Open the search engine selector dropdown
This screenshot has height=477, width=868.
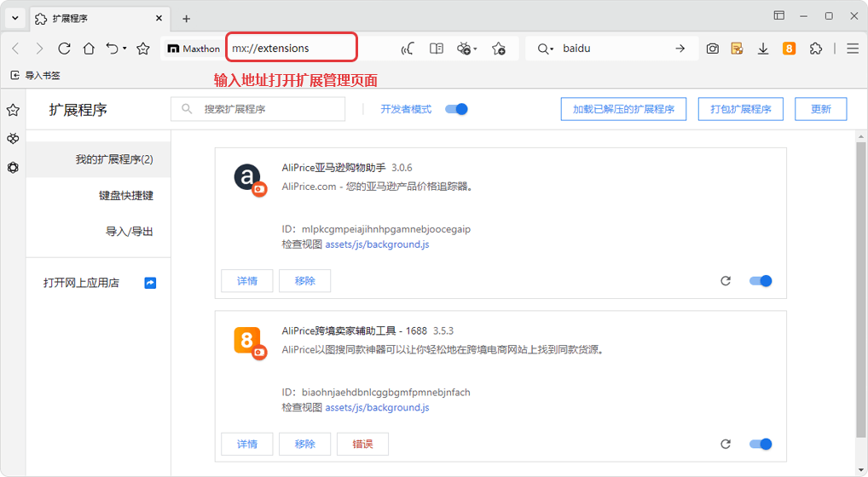[546, 49]
